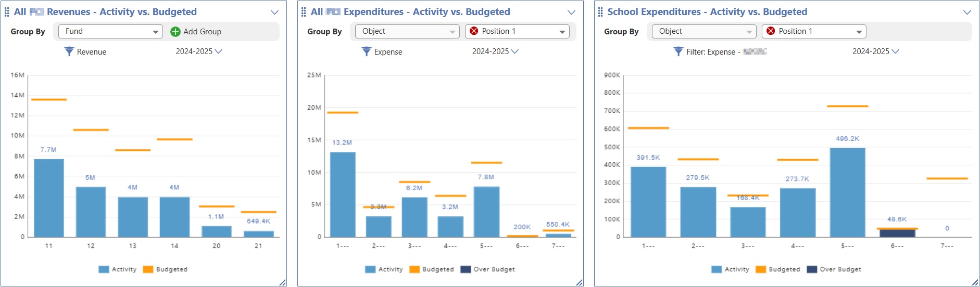Click the Expense filter funnel icon
Viewport: 980px width, 287px height.
[367, 51]
